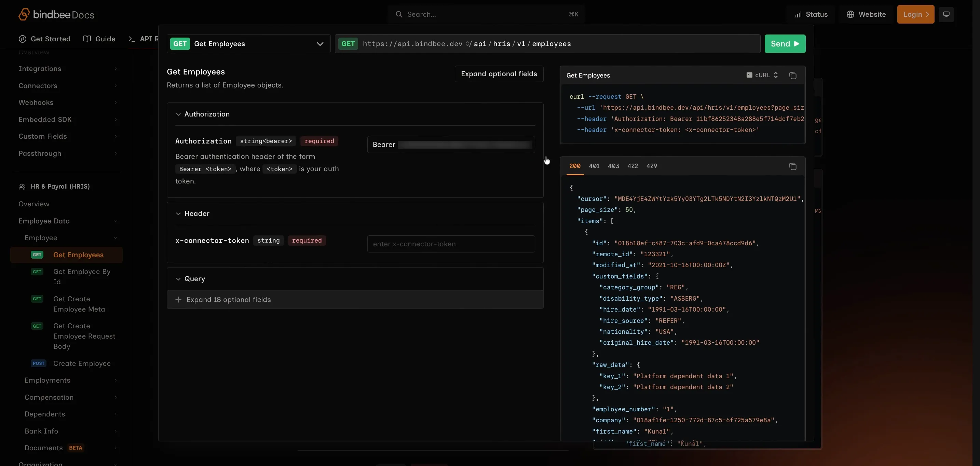Click the terminal icon beside cURL
The image size is (980, 466).
(749, 75)
